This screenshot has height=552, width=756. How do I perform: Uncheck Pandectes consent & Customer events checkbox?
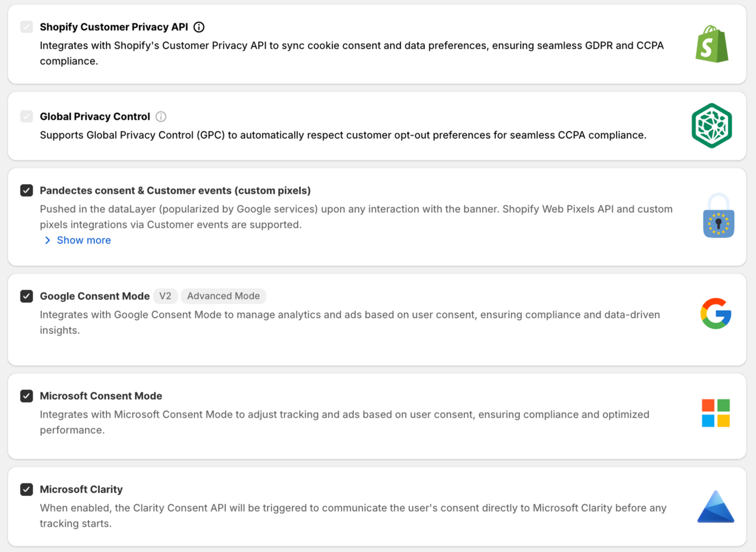point(27,191)
